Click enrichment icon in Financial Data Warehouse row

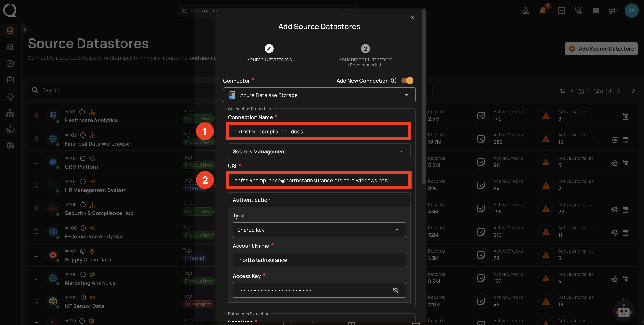click(x=614, y=140)
